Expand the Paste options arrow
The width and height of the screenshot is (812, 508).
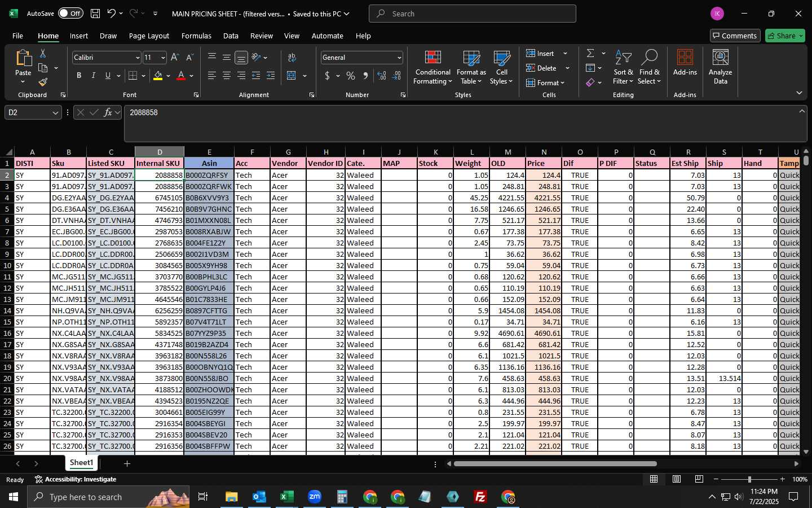point(23,82)
